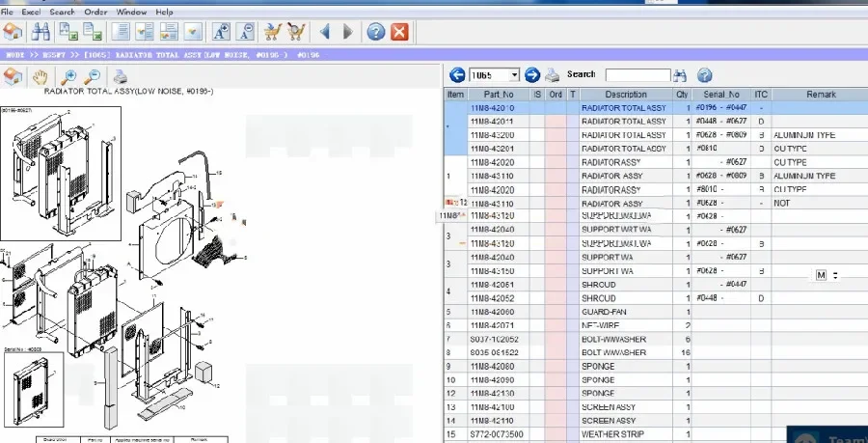The width and height of the screenshot is (868, 443).
Task: Open the Excel menu
Action: (31, 12)
